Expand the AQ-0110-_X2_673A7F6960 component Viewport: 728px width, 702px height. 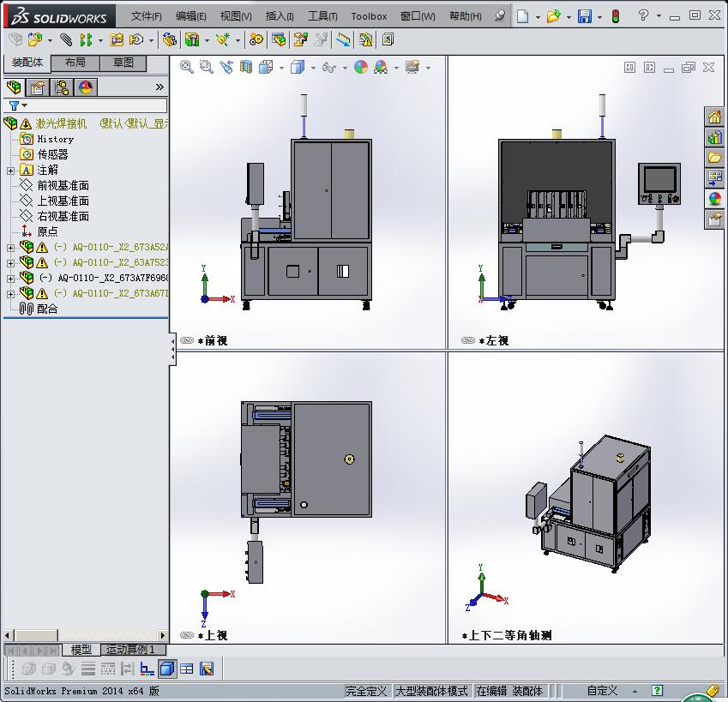coord(10,279)
